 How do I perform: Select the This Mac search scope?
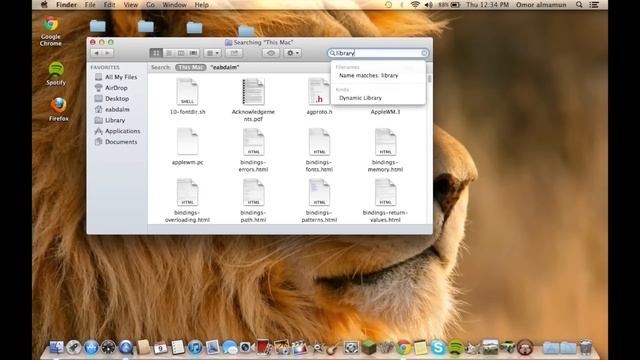tap(191, 67)
